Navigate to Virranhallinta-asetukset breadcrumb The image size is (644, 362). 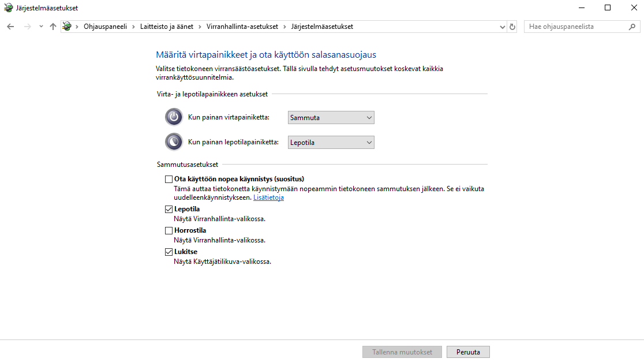tap(242, 27)
